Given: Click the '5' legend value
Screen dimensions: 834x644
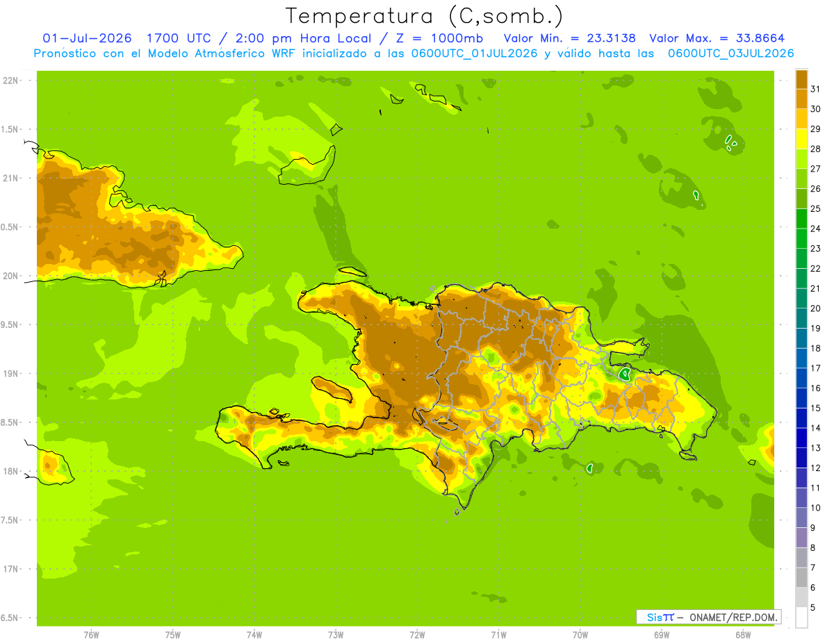Looking at the screenshot, I should (812, 608).
